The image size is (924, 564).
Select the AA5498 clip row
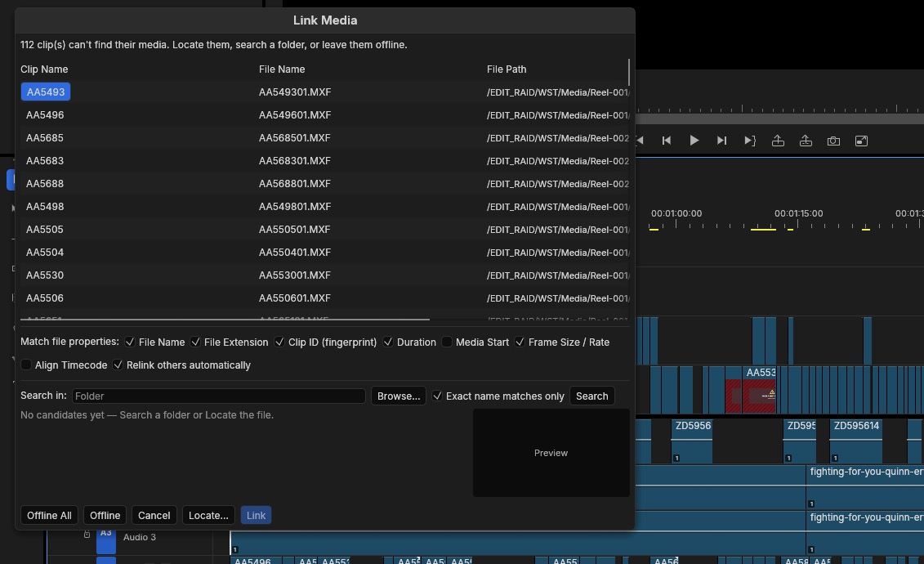pyautogui.click(x=324, y=207)
